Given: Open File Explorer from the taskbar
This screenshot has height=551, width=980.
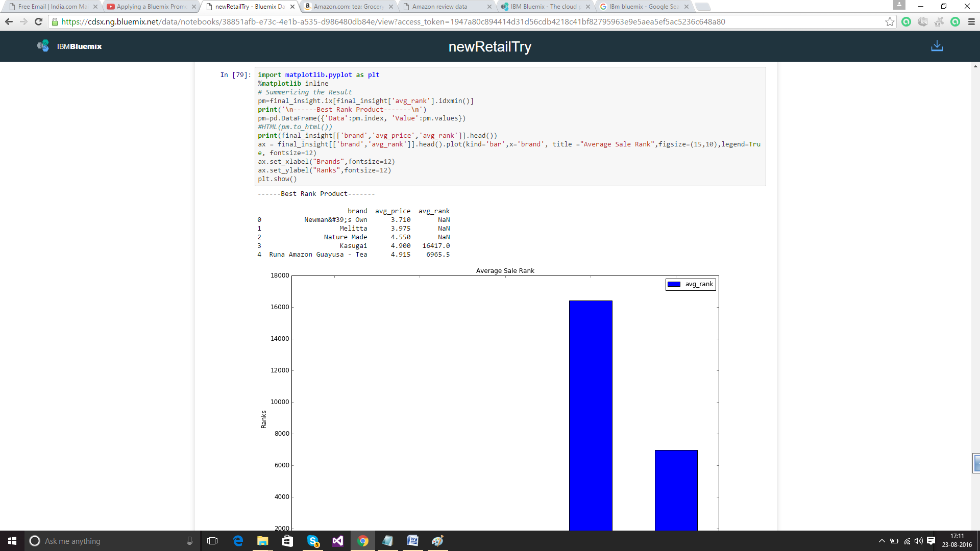Looking at the screenshot, I should click(x=263, y=541).
